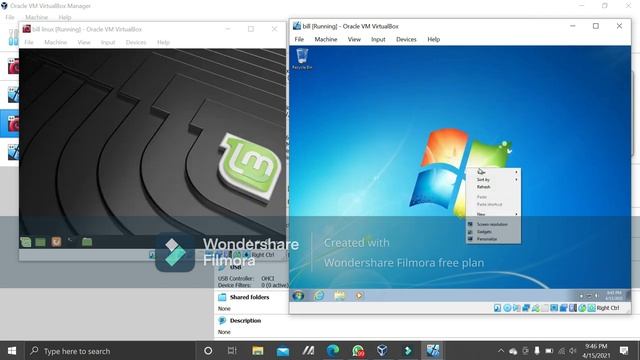The height and width of the screenshot is (360, 640).
Task: Click the USB section heading in Manager
Action: 236,267
